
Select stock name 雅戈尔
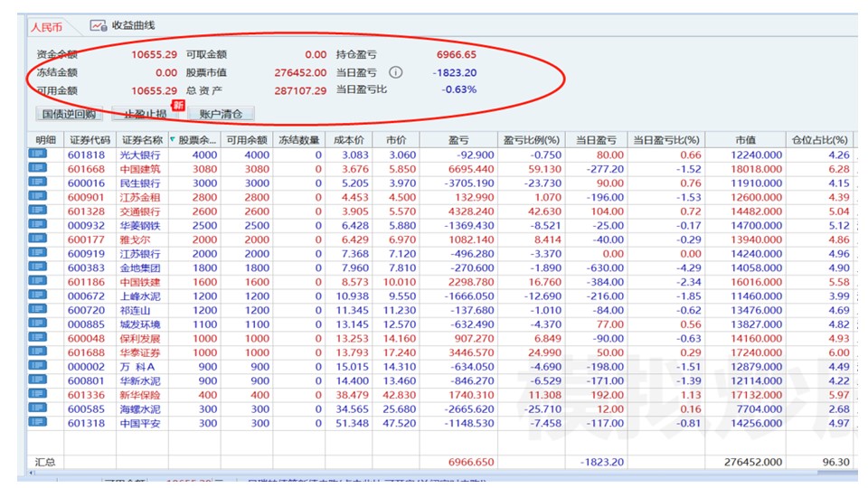pos(135,239)
